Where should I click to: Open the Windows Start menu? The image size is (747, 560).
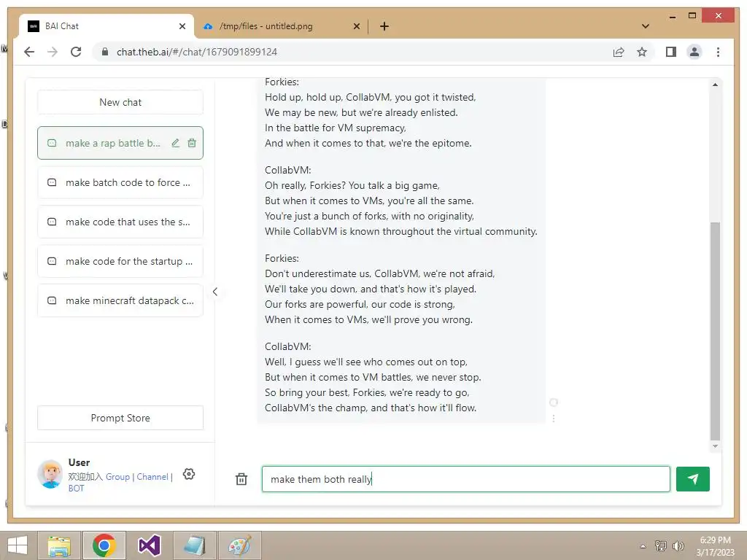point(18,545)
